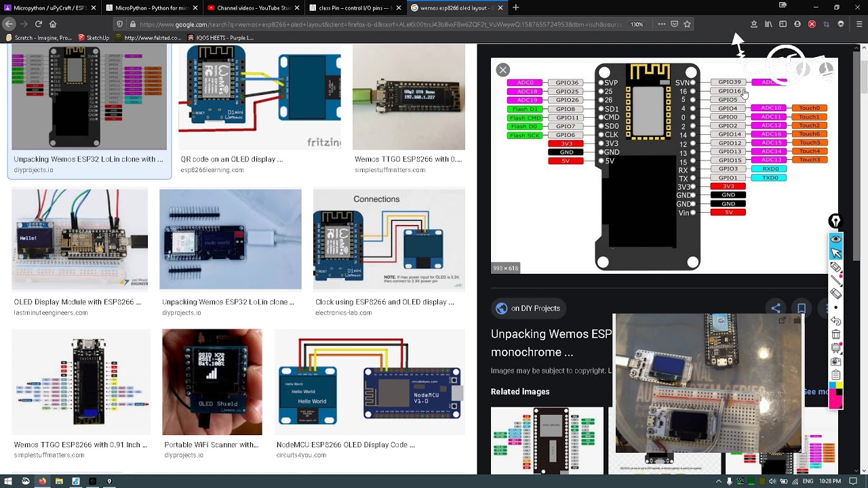Screen dimensions: 868x488
Task: Open the Firefox library icon
Action: [x=768, y=24]
